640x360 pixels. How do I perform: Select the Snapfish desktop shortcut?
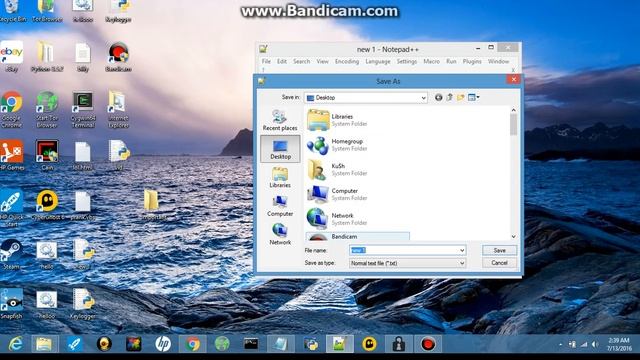[x=11, y=304]
